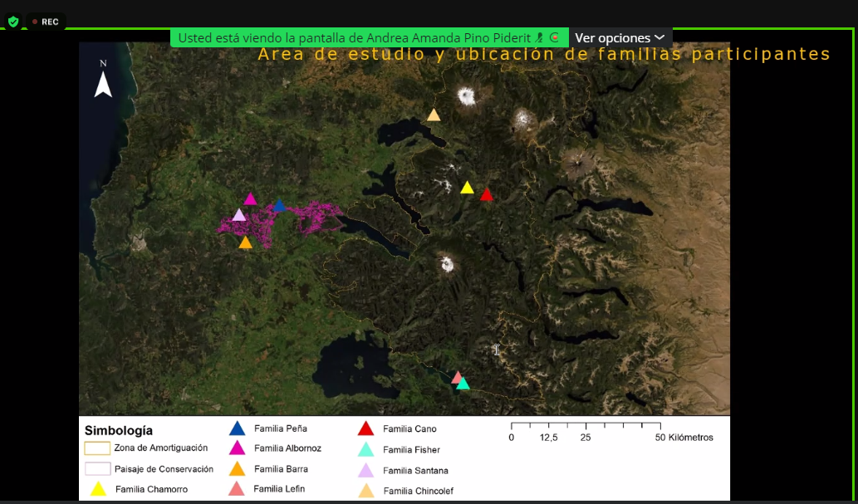Click the Paisaje de Conservación legend box
This screenshot has width=858, height=504.
(x=97, y=469)
